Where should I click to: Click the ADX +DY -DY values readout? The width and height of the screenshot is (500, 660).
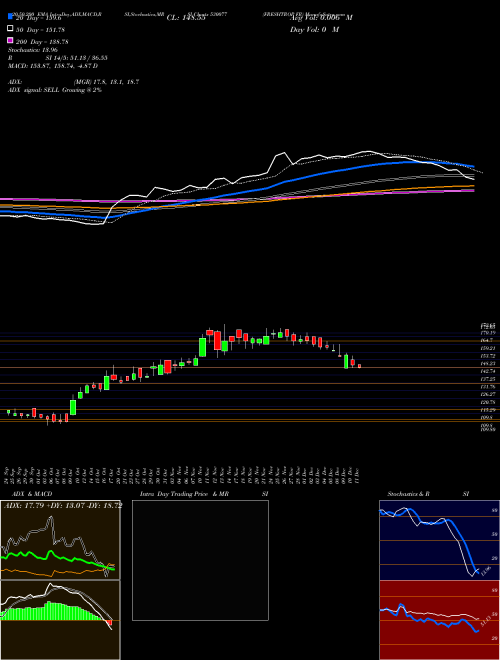(x=63, y=506)
